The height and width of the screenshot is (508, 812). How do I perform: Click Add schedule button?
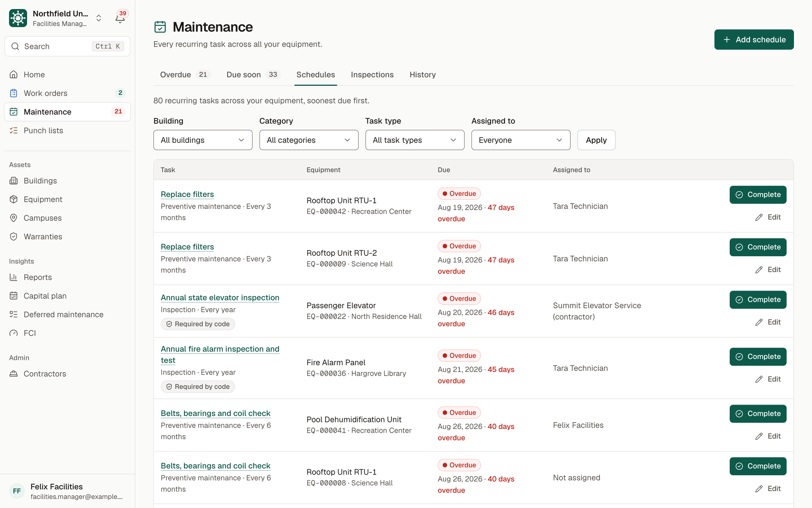pos(754,40)
